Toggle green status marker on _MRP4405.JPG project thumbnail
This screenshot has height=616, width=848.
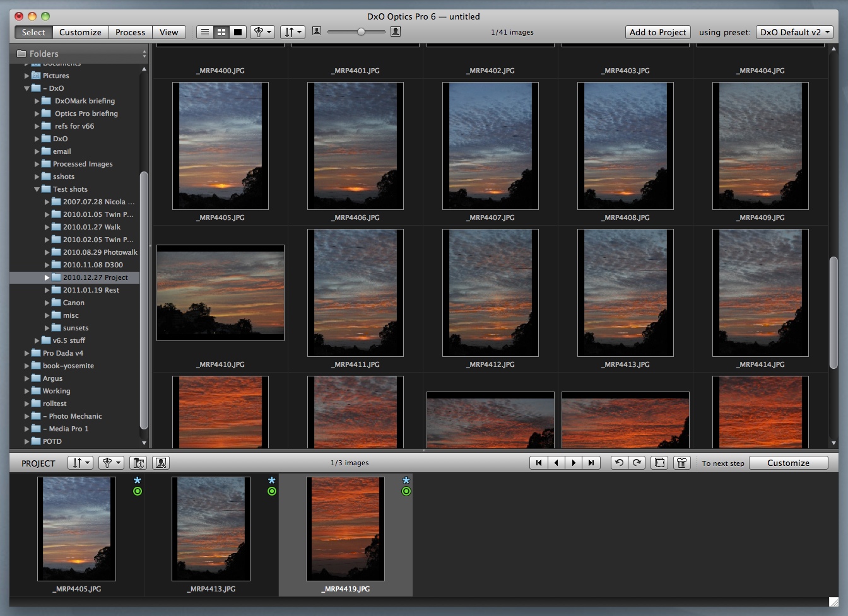138,491
